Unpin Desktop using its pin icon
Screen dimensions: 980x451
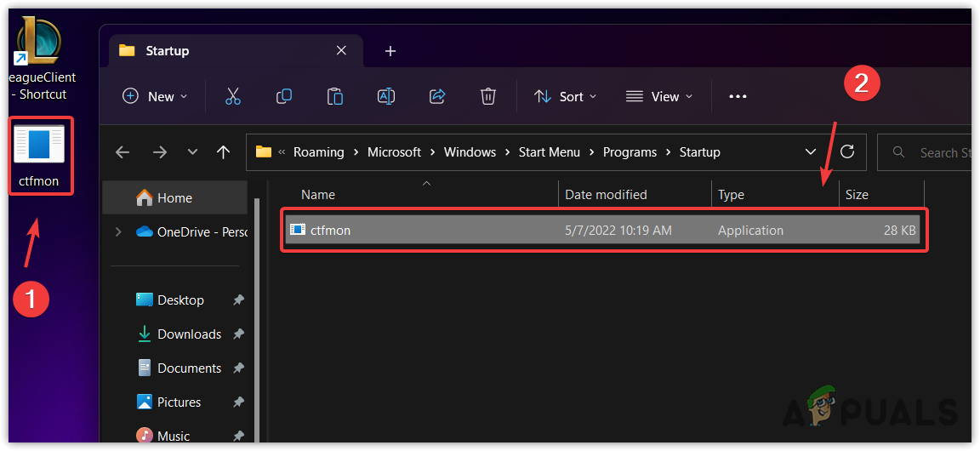pyautogui.click(x=238, y=300)
